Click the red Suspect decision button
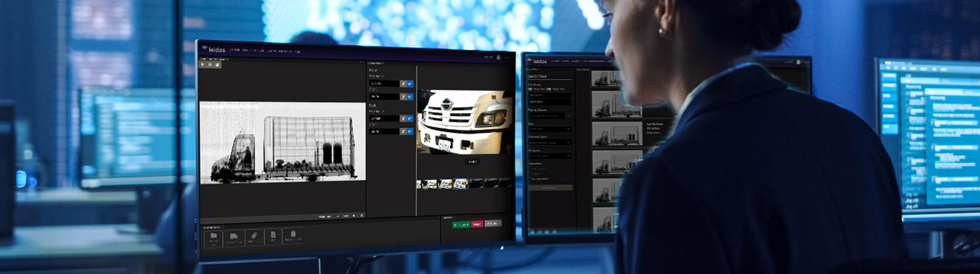980x274 pixels. (x=477, y=224)
